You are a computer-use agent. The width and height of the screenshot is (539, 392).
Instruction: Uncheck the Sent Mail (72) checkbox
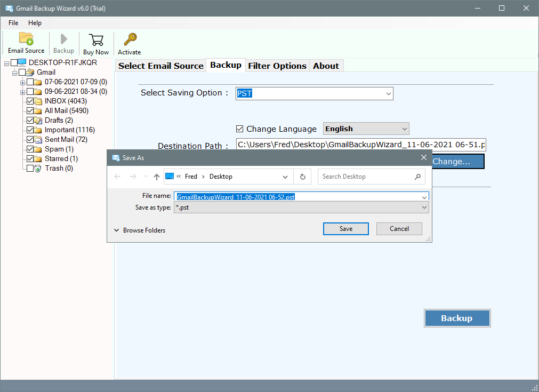coord(30,140)
